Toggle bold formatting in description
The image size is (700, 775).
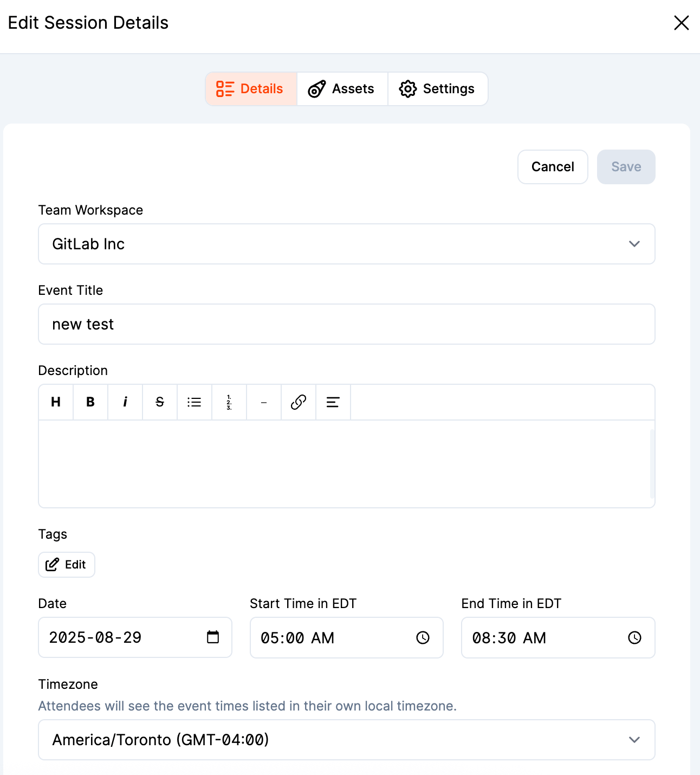point(90,402)
